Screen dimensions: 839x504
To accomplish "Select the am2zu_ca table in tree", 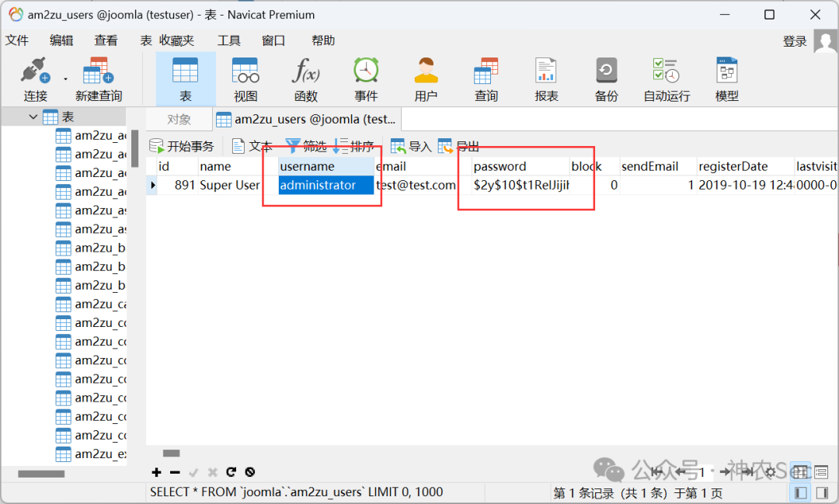I will 91,304.
